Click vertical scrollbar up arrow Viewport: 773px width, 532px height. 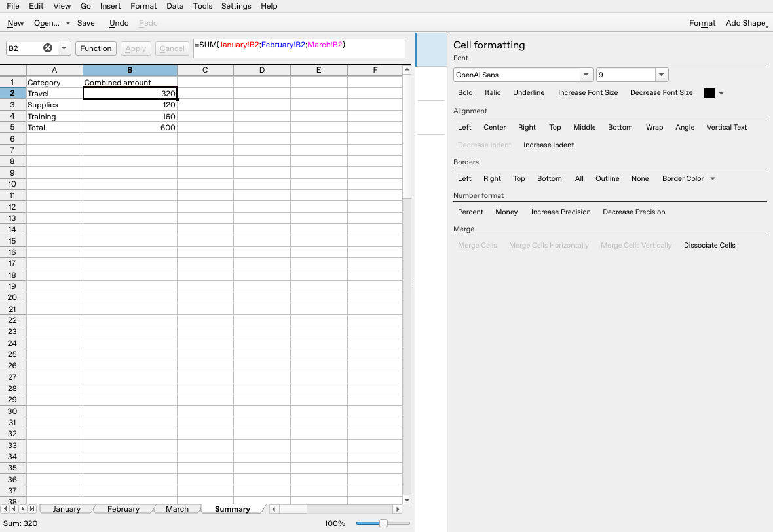click(x=407, y=69)
